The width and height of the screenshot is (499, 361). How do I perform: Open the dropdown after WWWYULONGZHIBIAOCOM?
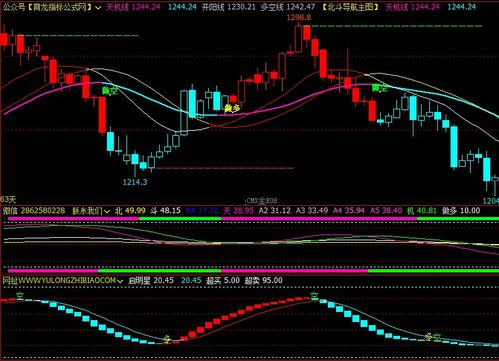click(120, 281)
